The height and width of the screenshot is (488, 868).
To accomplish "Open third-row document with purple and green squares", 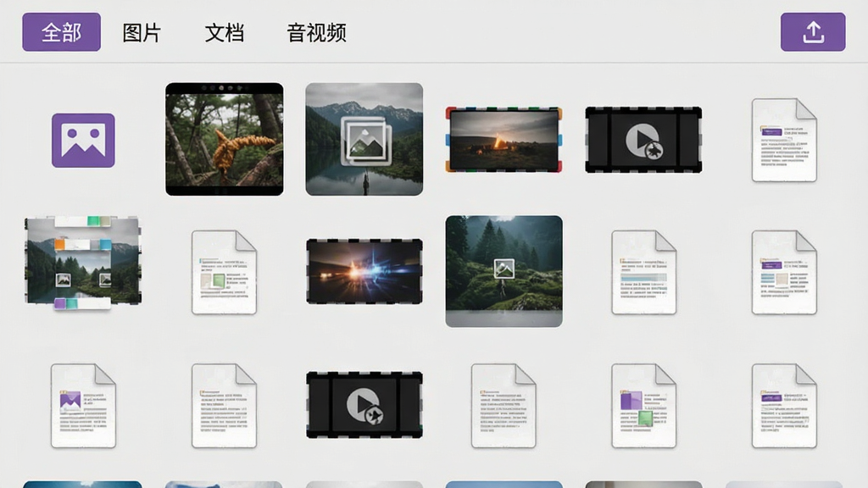I will [x=644, y=406].
